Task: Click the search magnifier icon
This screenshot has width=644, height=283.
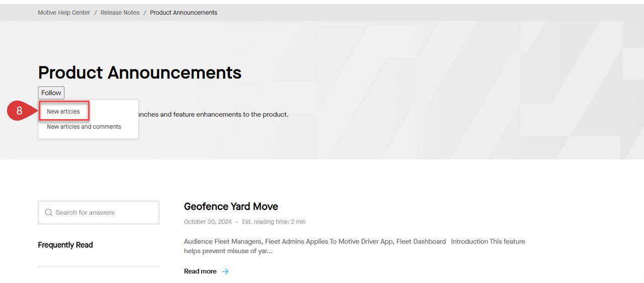Action: pos(49,213)
